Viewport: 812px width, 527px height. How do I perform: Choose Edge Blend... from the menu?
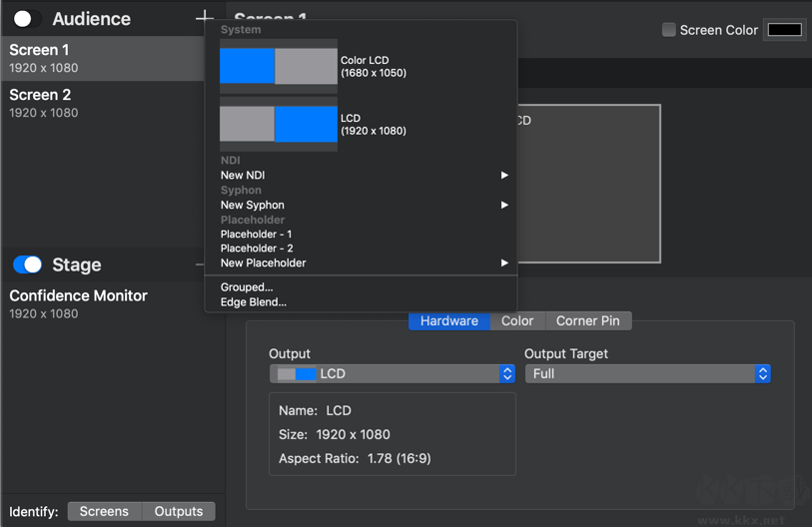pos(254,301)
